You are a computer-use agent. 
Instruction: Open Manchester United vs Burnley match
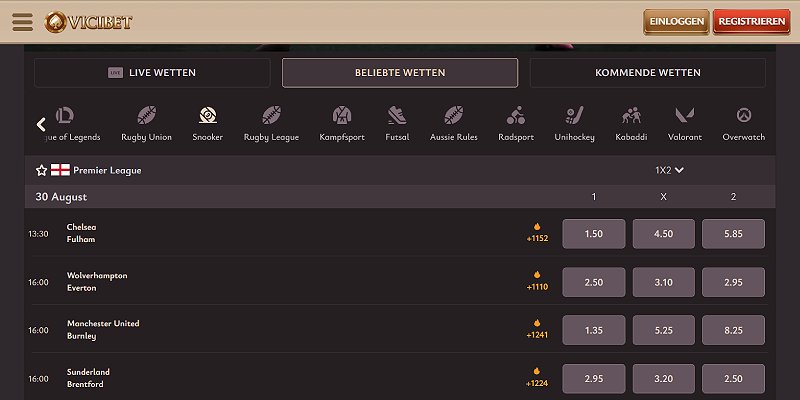pos(103,330)
